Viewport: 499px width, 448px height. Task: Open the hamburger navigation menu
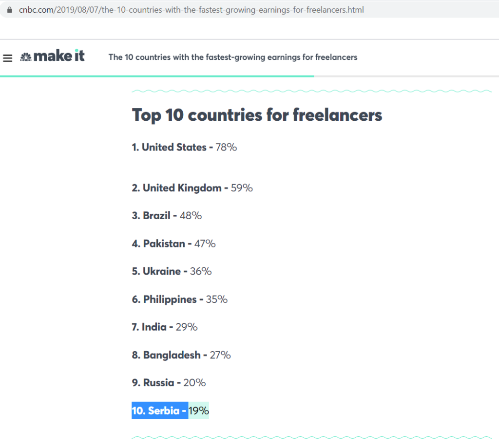pos(7,58)
